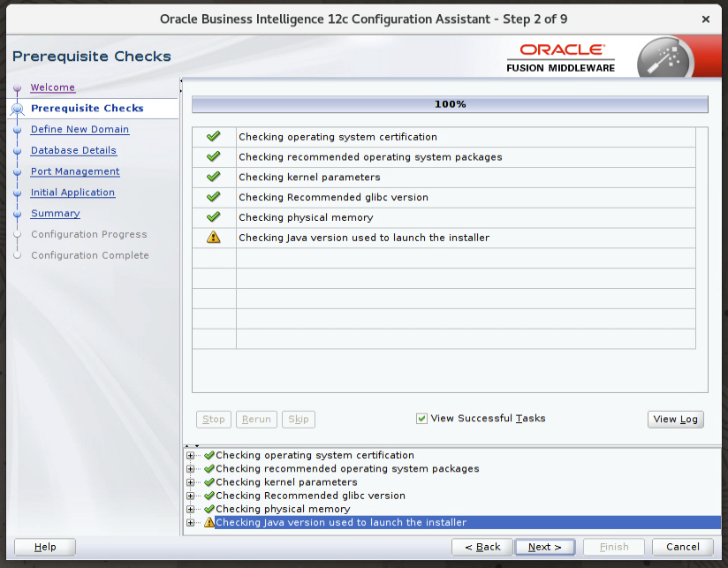728x568 pixels.
Task: Click the wizard wand icon in the header
Action: click(665, 57)
